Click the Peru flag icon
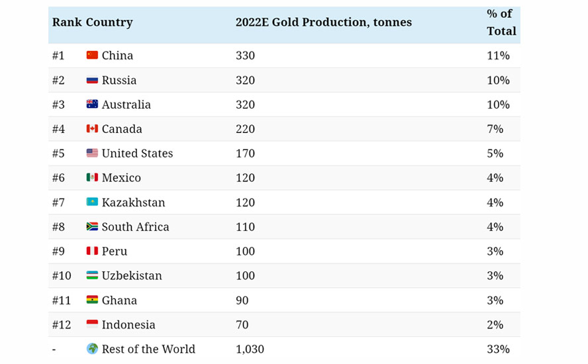This screenshot has height=364, width=588. pos(92,251)
